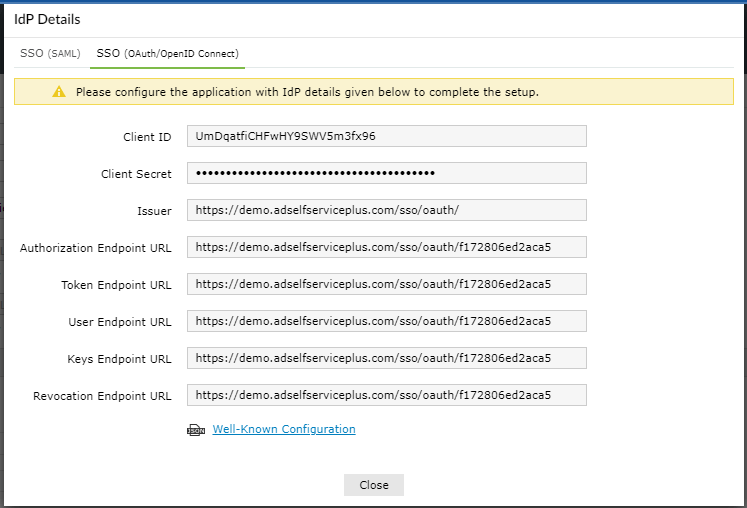Click the Token Endpoint URL label
The image size is (747, 508).
tap(116, 285)
